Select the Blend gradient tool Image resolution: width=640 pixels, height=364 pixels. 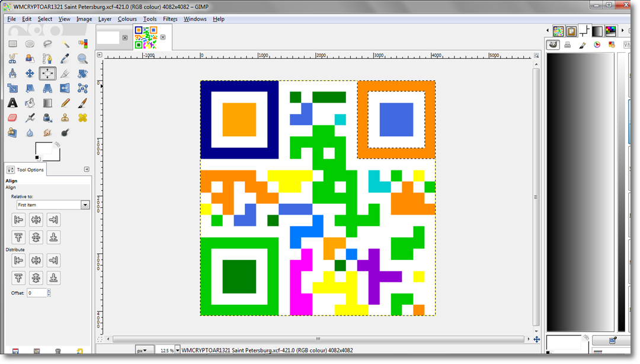click(47, 103)
